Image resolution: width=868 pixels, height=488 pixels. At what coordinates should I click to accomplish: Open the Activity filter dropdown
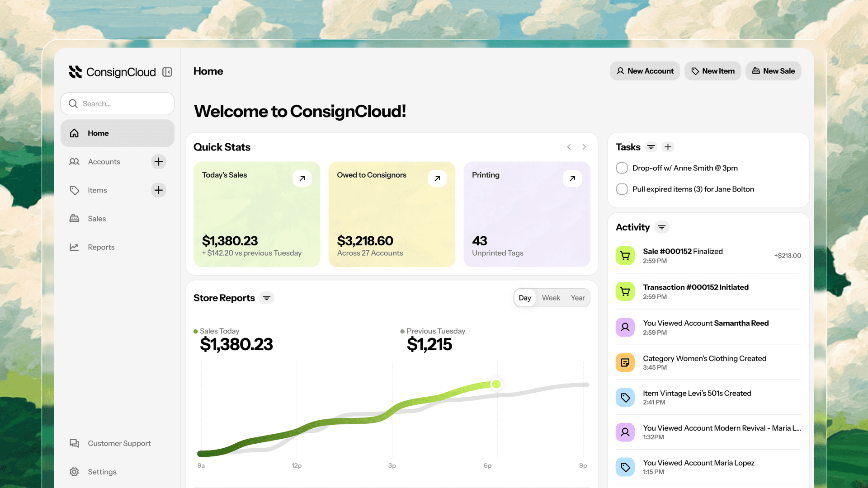tap(662, 227)
